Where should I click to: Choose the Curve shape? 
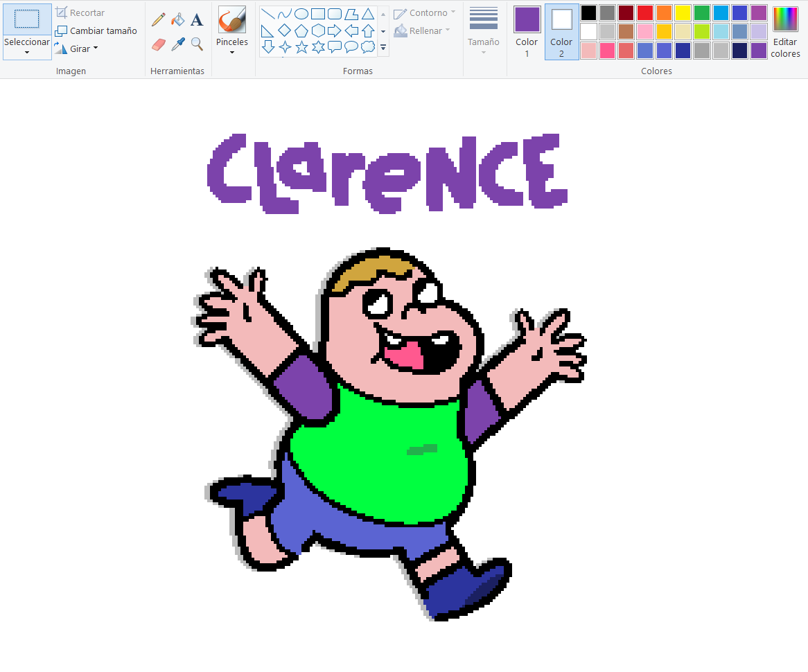[x=284, y=14]
